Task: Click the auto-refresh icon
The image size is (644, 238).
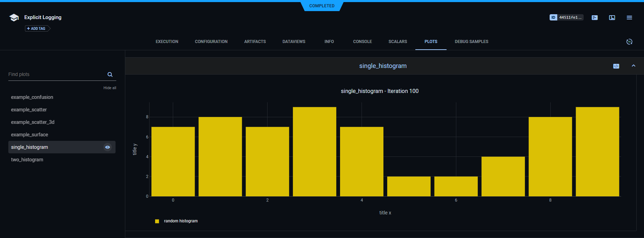Action: (x=629, y=42)
